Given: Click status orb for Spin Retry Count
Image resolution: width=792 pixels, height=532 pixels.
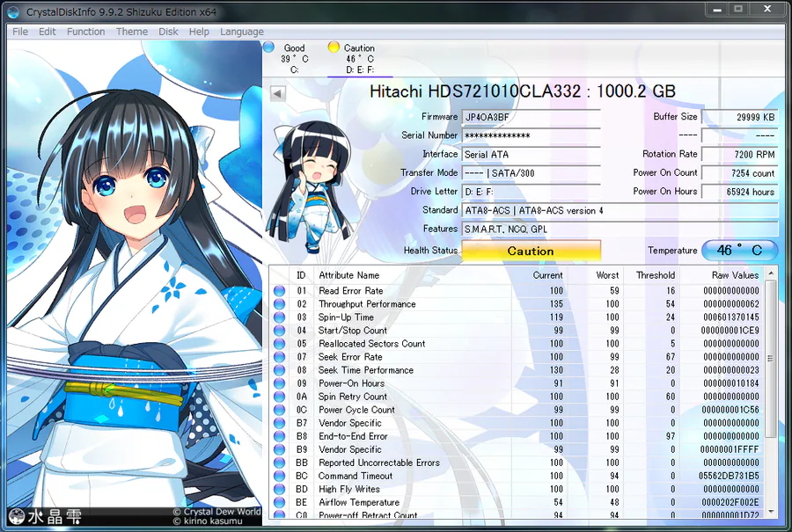Looking at the screenshot, I should (x=279, y=397).
